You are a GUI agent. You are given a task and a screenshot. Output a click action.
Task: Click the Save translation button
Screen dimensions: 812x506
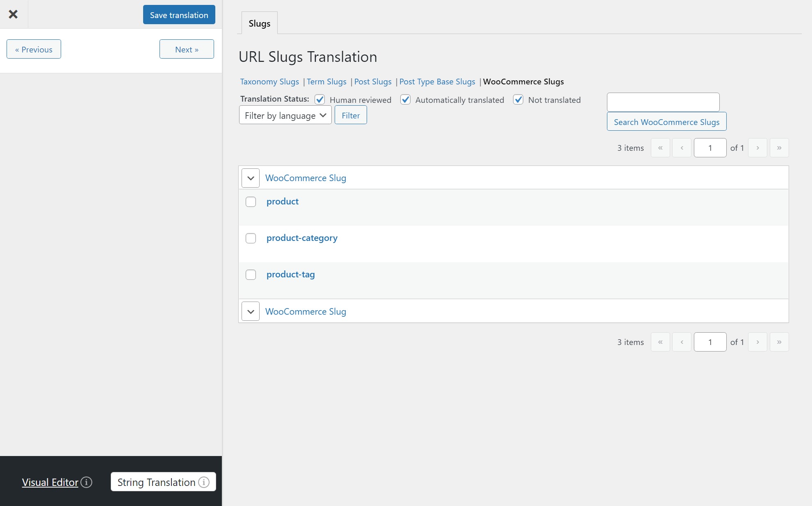pos(179,15)
